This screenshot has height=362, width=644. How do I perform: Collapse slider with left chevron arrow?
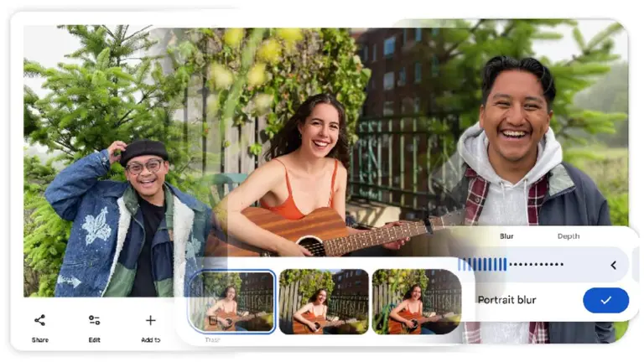coord(613,265)
